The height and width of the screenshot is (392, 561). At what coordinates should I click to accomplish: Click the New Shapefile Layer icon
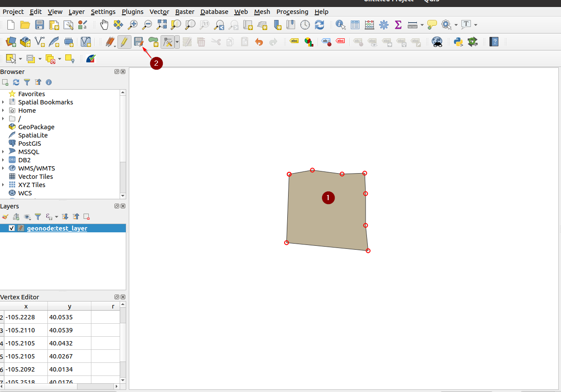point(40,42)
